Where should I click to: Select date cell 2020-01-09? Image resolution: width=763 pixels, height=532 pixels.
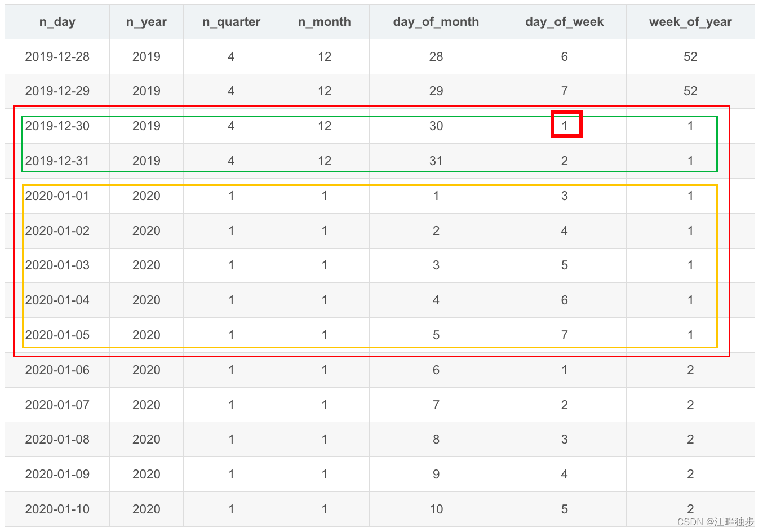(57, 474)
